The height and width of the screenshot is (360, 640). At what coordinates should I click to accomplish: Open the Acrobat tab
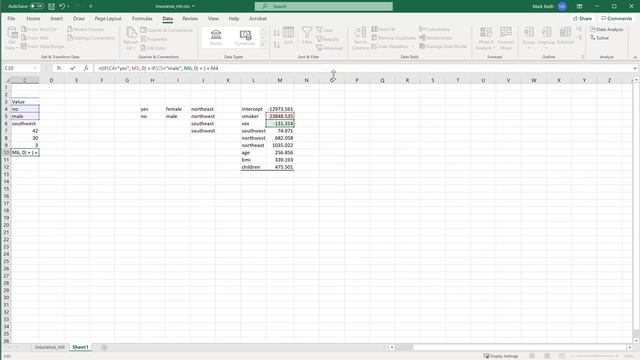[258, 19]
